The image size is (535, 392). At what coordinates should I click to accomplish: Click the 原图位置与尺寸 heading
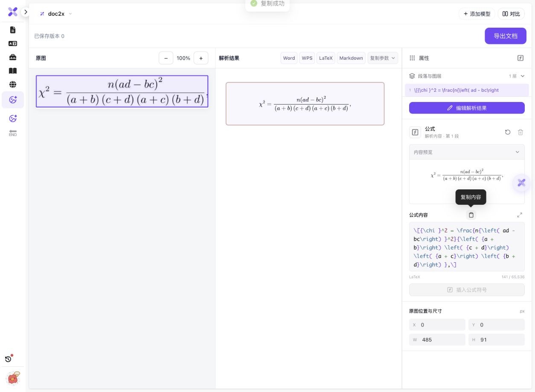(x=425, y=311)
